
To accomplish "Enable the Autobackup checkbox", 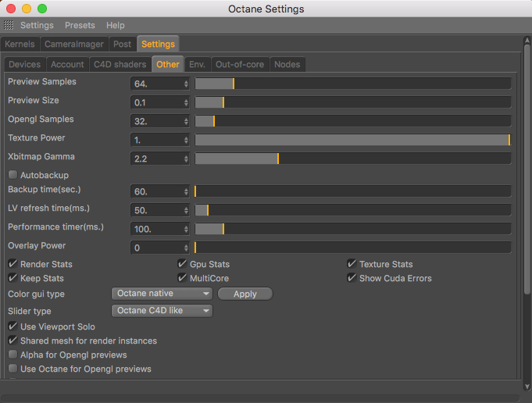I will (12, 175).
